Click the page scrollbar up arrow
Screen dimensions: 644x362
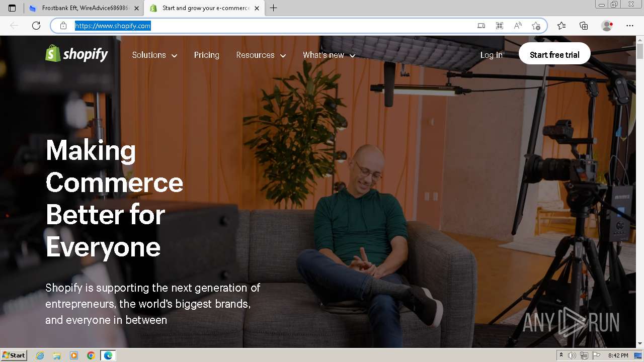coord(640,39)
